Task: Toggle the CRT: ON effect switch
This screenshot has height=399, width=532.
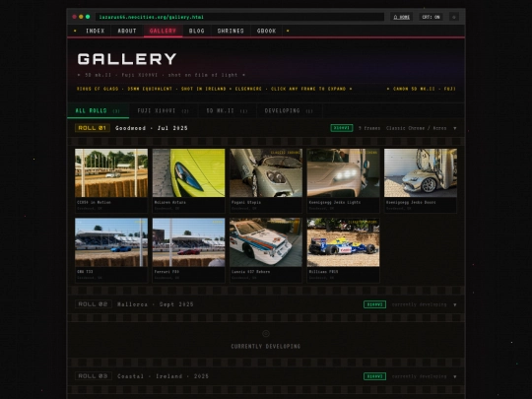Action: (431, 17)
